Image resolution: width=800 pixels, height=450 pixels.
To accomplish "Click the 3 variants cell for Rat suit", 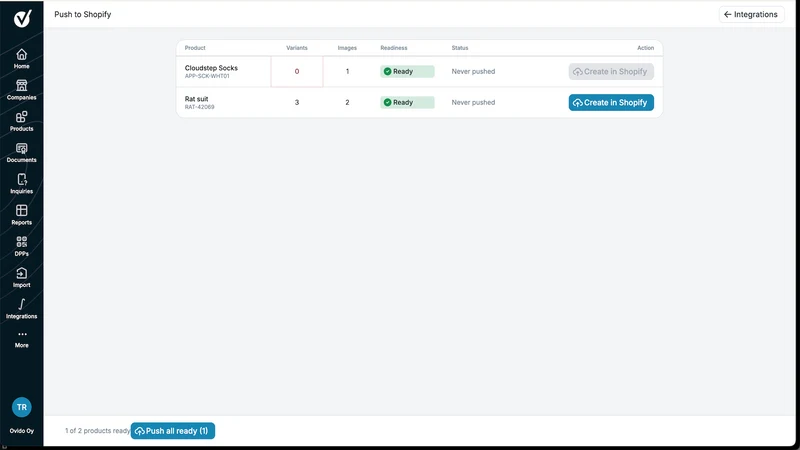I will [297, 103].
